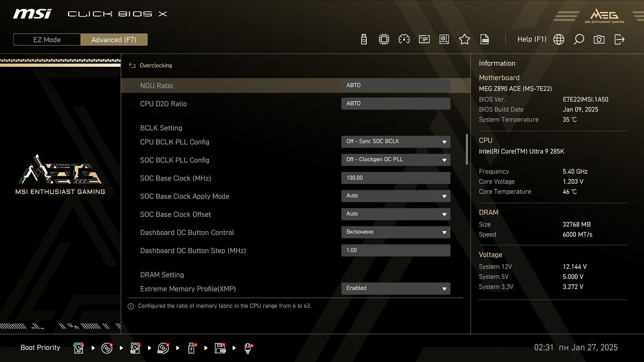The image size is (644, 362).
Task: Select the network cable boot device
Action: 248,348
